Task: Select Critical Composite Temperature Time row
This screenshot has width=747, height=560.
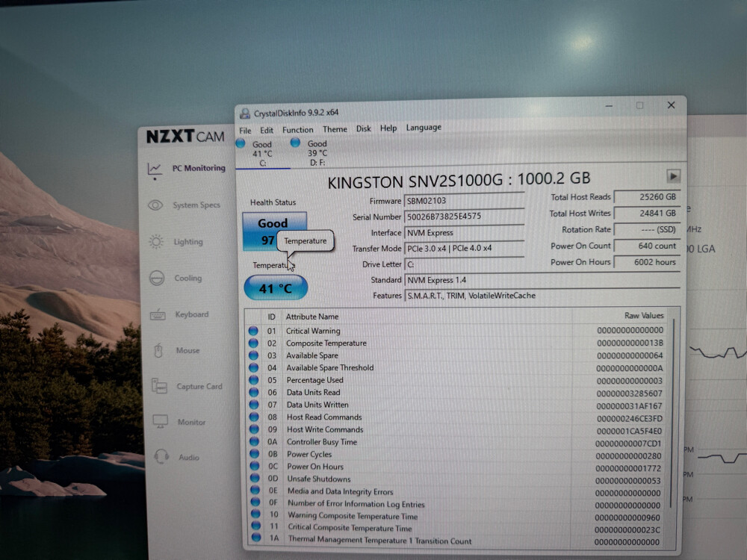Action: [456, 528]
